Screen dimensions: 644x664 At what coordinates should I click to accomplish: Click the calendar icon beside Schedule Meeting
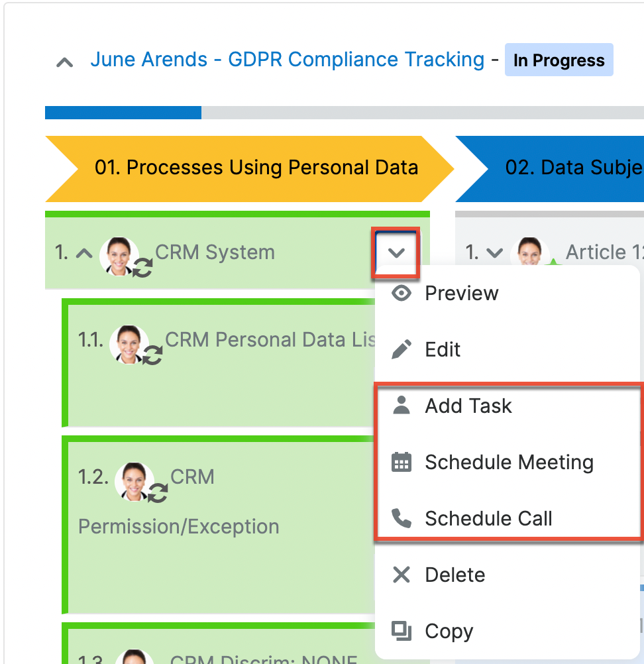402,462
